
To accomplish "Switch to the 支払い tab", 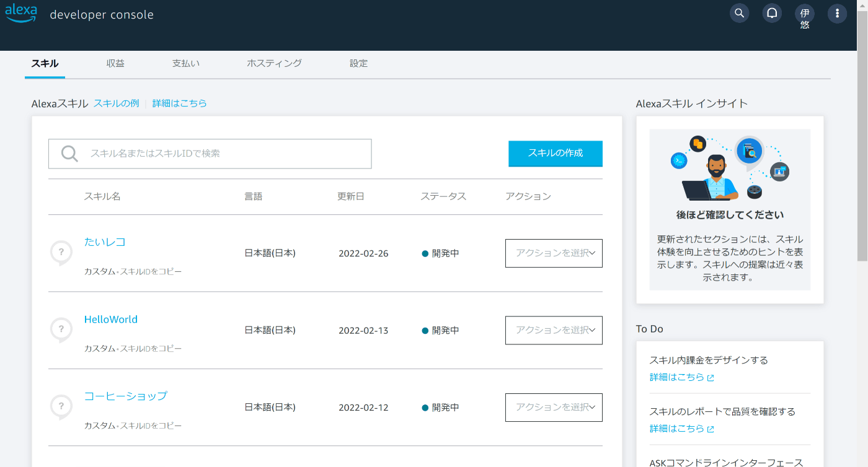I will (186, 63).
